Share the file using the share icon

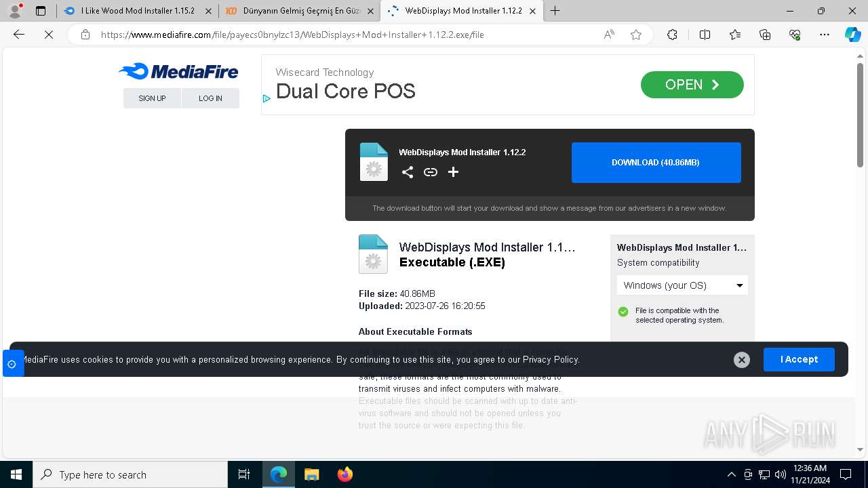408,172
